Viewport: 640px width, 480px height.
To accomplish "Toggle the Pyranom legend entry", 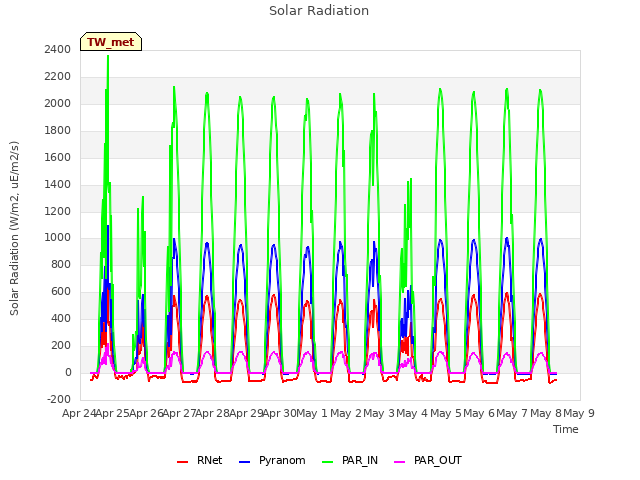I will (x=272, y=460).
